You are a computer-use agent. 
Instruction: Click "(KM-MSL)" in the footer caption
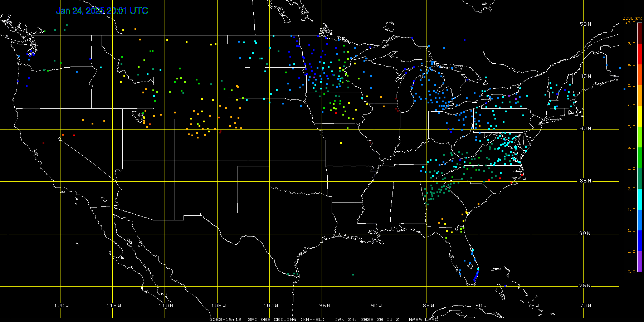pyautogui.click(x=312, y=319)
